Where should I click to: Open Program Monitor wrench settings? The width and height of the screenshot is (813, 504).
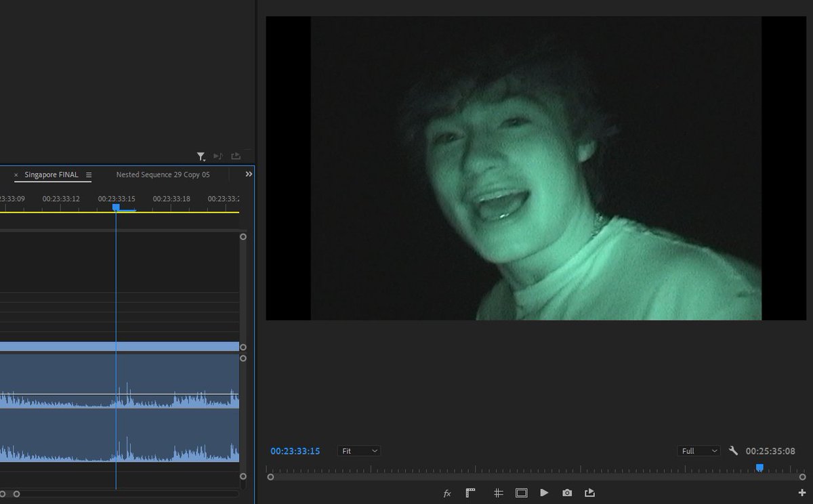click(733, 450)
